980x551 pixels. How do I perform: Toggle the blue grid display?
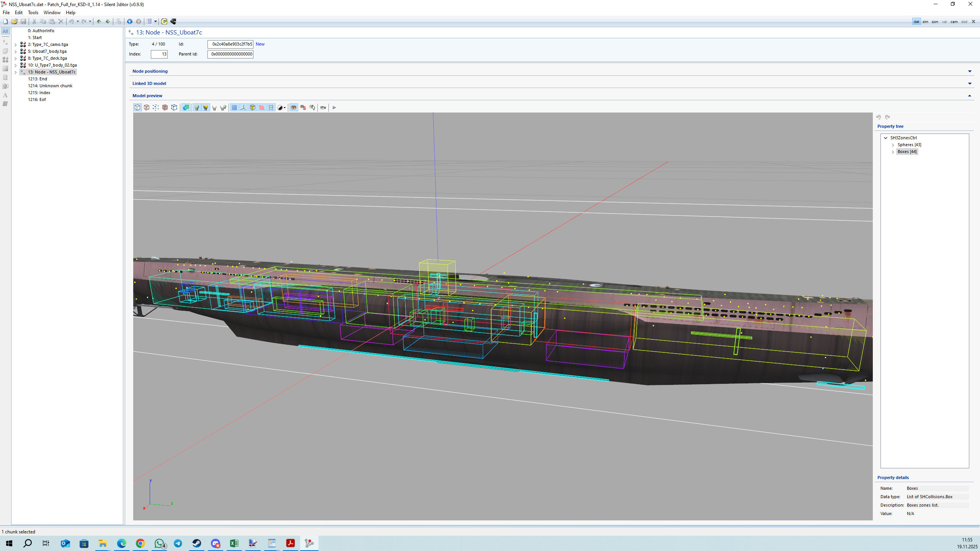coord(234,108)
